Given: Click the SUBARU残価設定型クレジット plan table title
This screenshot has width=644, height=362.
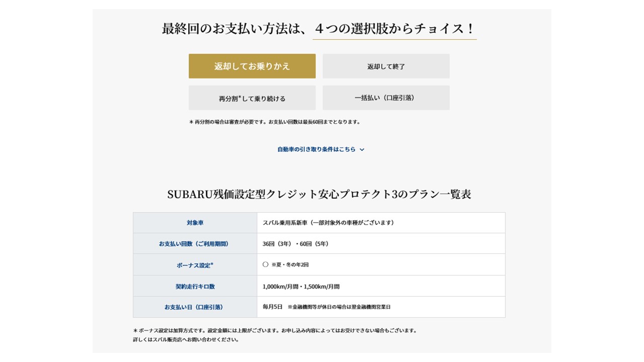Looking at the screenshot, I should click(319, 195).
